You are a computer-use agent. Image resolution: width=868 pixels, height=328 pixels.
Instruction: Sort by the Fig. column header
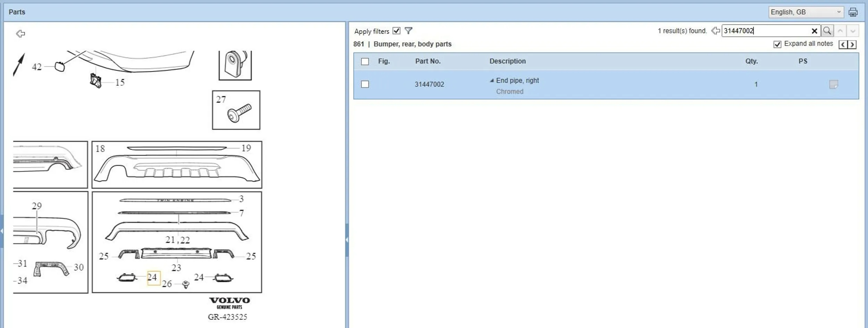(384, 61)
